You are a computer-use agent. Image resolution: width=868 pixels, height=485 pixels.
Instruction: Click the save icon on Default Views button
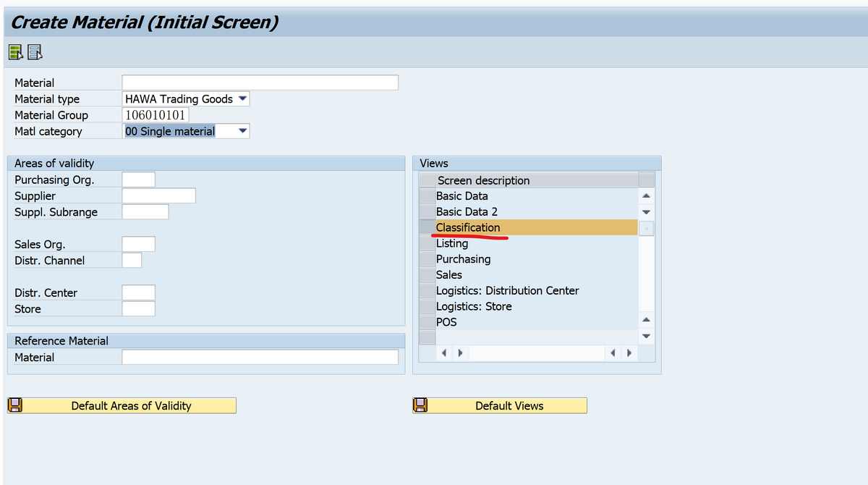pyautogui.click(x=420, y=405)
